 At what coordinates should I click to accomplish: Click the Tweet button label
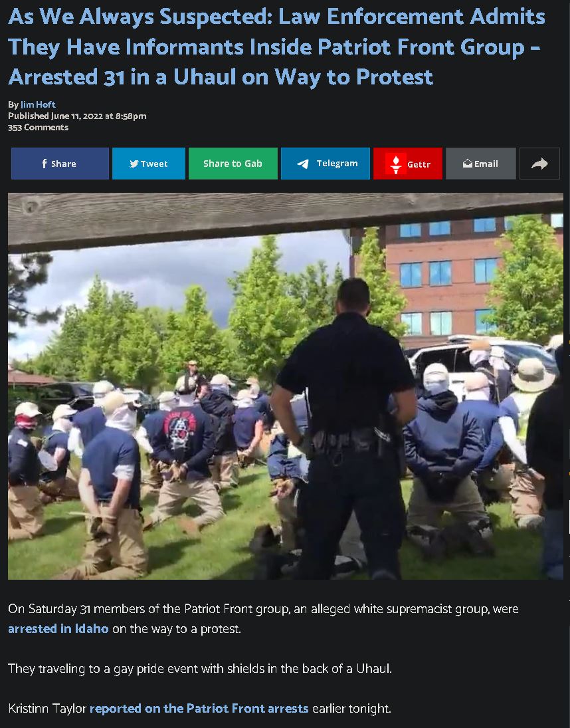pos(154,164)
